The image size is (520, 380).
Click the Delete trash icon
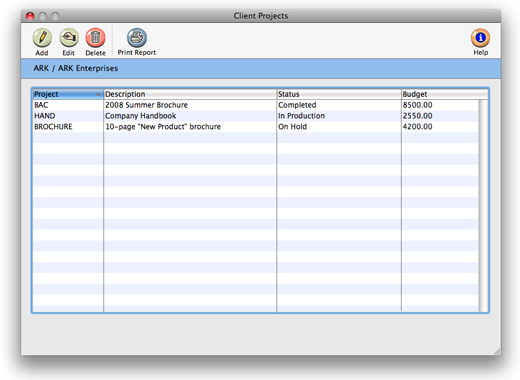tap(95, 38)
